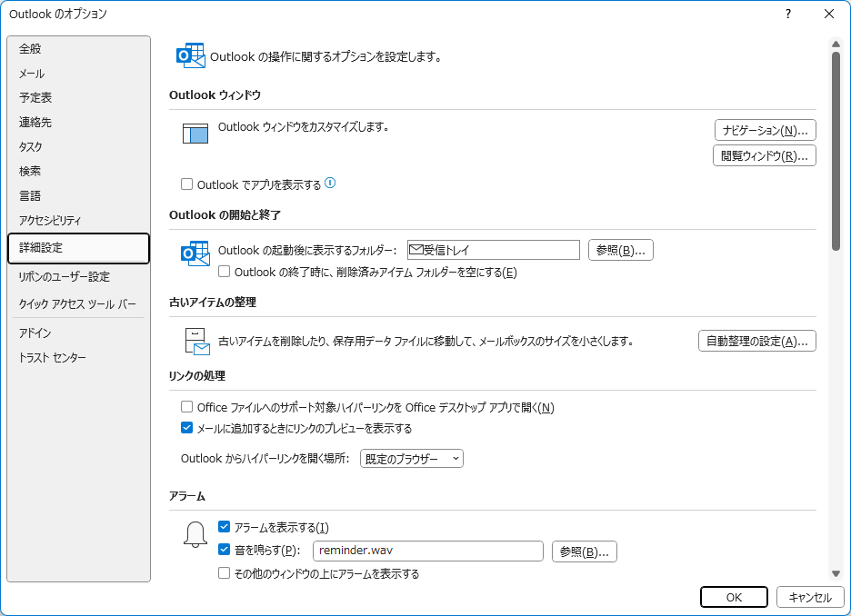Click the archive box icon under 古いアイテムの整理
Screen dimensions: 851x616
195,342
